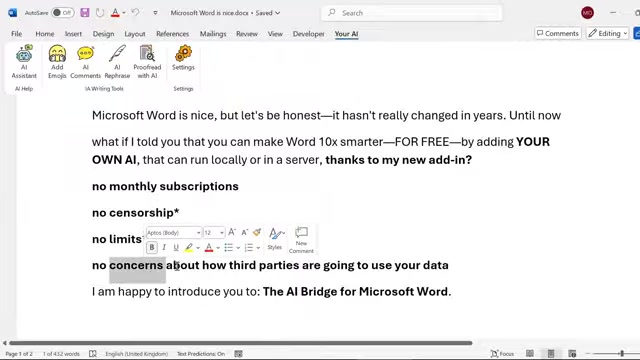
Task: Open the font size dropdown
Action: pyautogui.click(x=222, y=233)
